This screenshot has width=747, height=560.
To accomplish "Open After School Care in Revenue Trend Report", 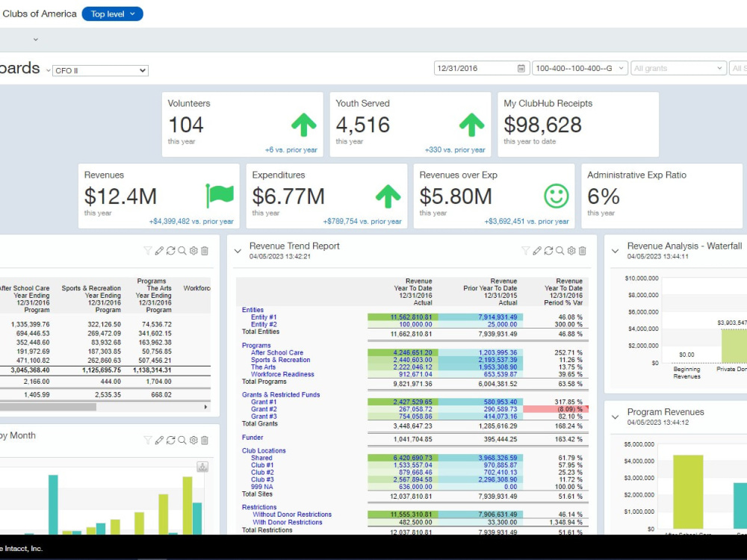I will (x=277, y=353).
